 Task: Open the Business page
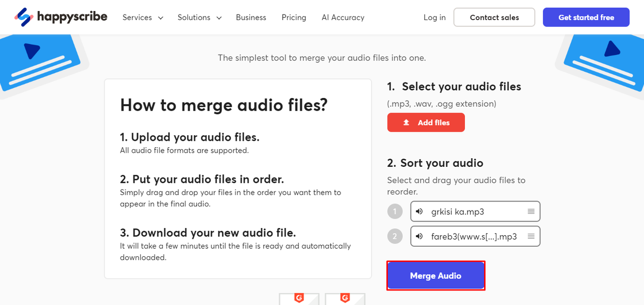click(251, 17)
